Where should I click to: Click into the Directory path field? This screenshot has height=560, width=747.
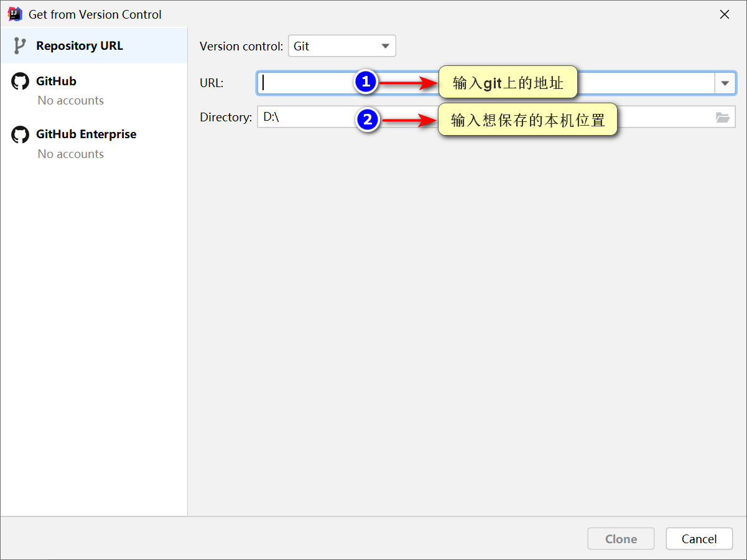click(x=486, y=117)
